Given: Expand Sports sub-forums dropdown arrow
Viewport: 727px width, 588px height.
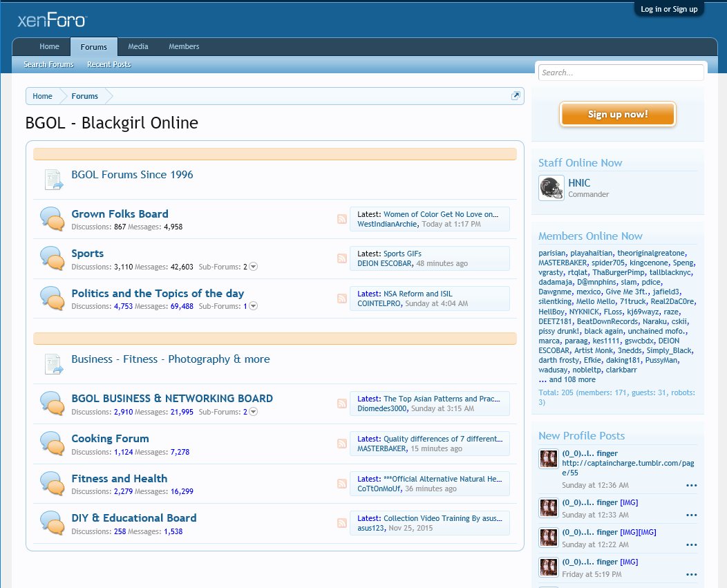Looking at the screenshot, I should coord(253,267).
